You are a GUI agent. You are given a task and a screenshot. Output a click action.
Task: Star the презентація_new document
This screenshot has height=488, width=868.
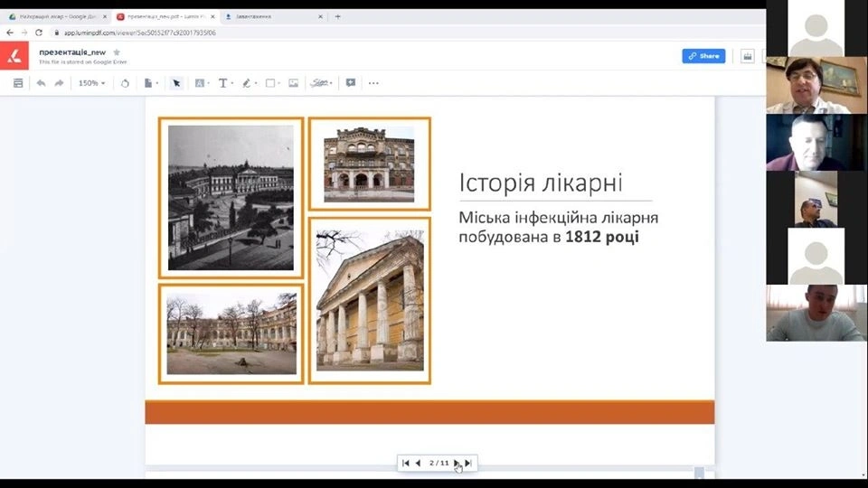pos(117,52)
